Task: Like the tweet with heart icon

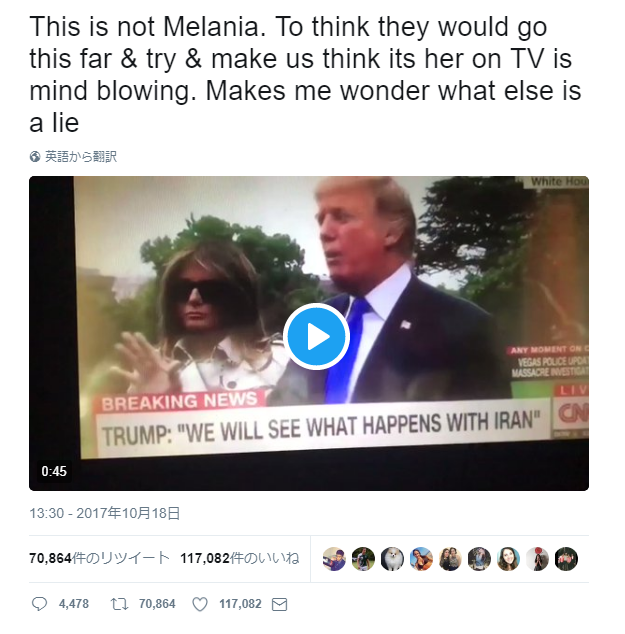Action: point(199,604)
